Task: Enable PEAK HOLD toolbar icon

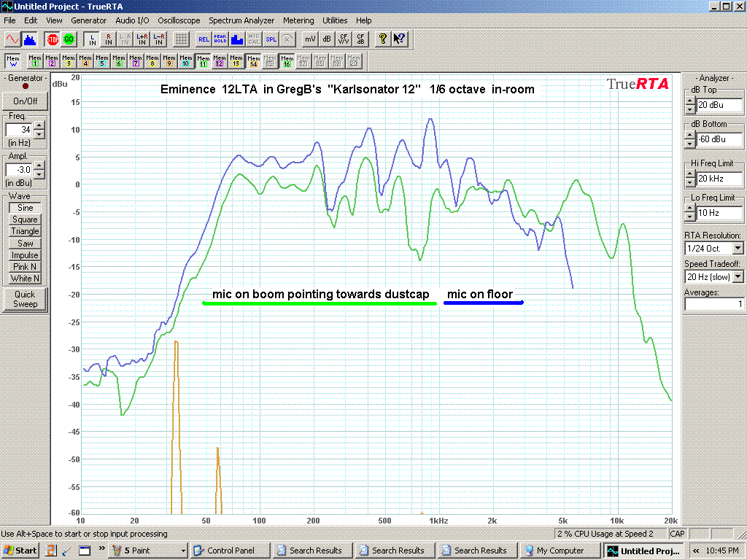Action: (220, 39)
